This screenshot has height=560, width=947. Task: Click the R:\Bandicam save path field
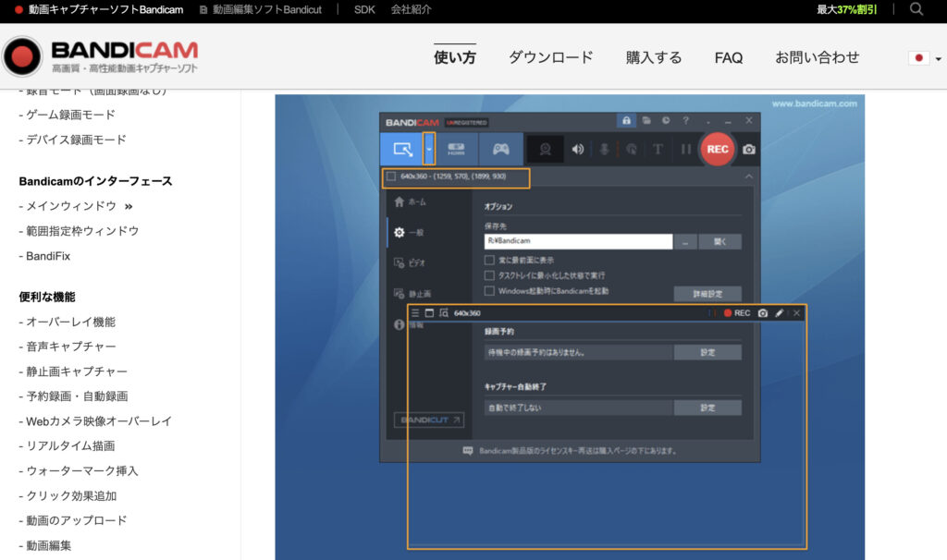point(578,241)
